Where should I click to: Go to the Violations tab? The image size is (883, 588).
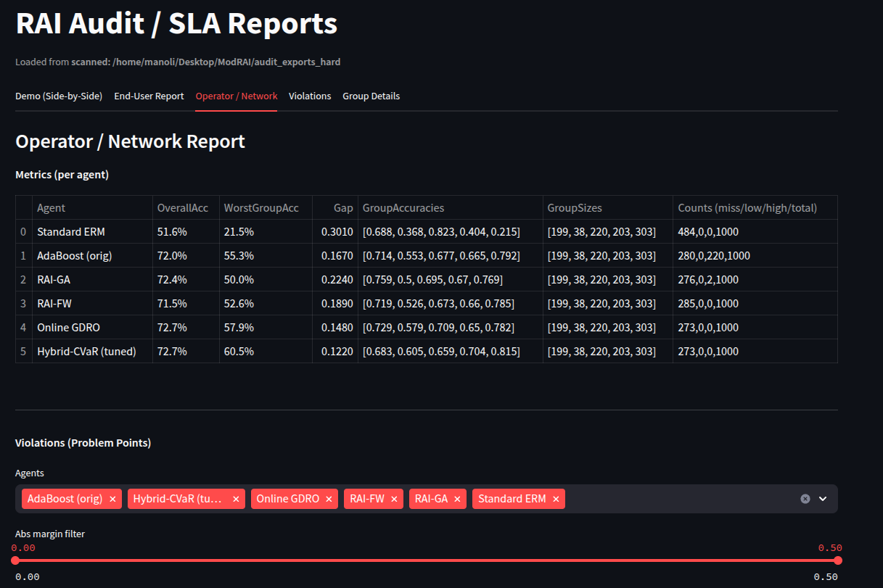point(310,96)
